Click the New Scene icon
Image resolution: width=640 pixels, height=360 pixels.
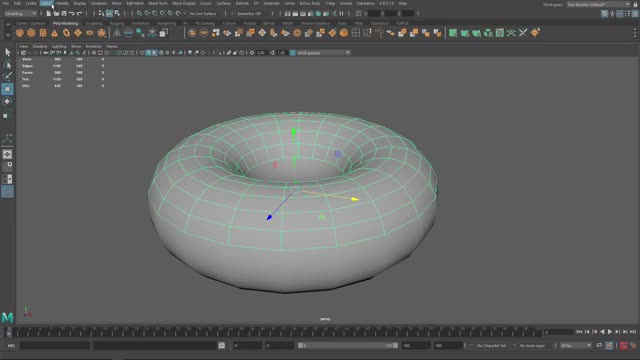[49, 13]
